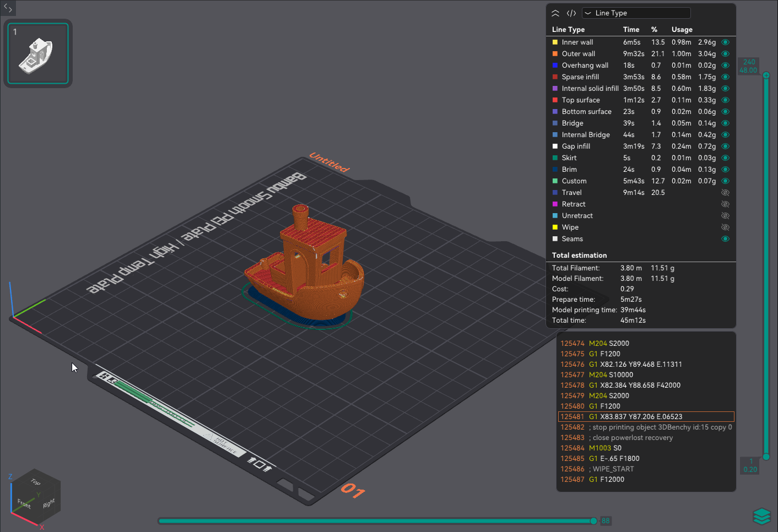
Task: Open the Line Type view dropdown
Action: point(636,13)
